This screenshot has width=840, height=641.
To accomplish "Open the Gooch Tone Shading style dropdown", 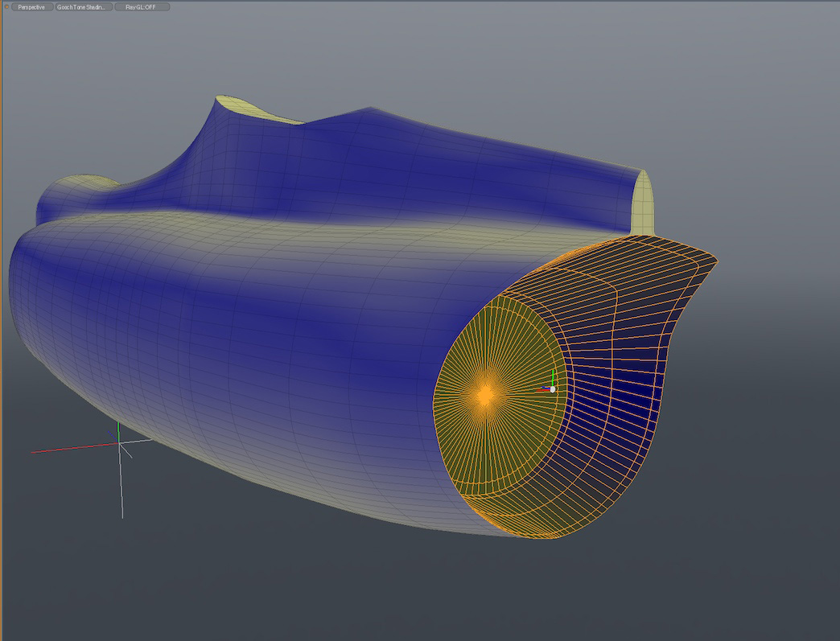I will (x=84, y=7).
